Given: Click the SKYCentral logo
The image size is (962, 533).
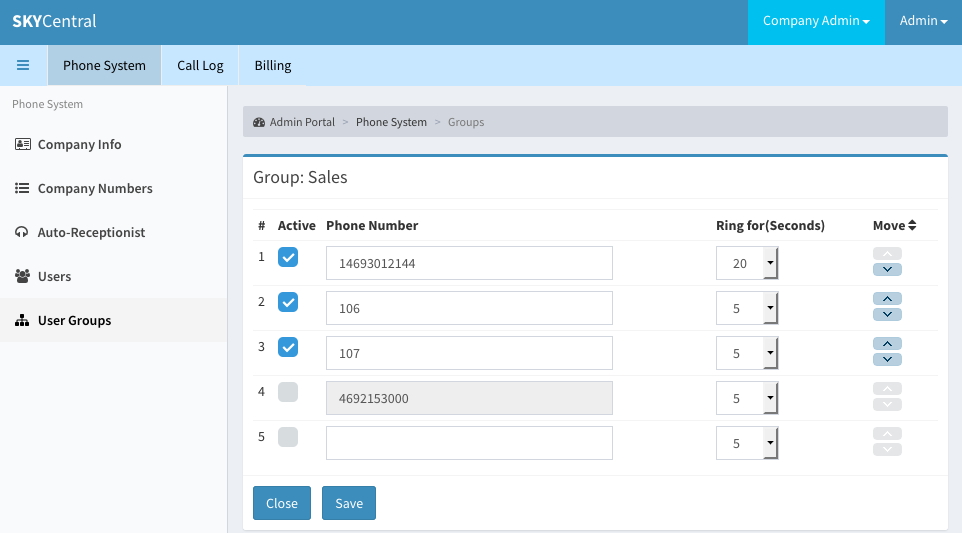Looking at the screenshot, I should [55, 21].
